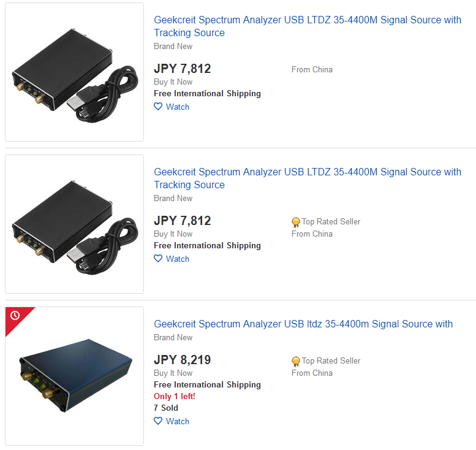Click the Top Rated Seller ribbon on the second listing
This screenshot has width=476, height=450.
296,222
